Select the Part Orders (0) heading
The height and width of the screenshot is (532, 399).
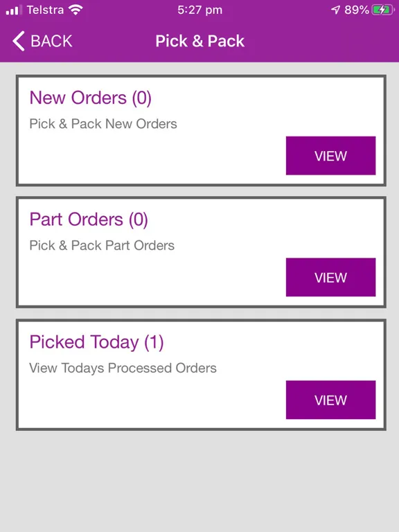pyautogui.click(x=89, y=220)
